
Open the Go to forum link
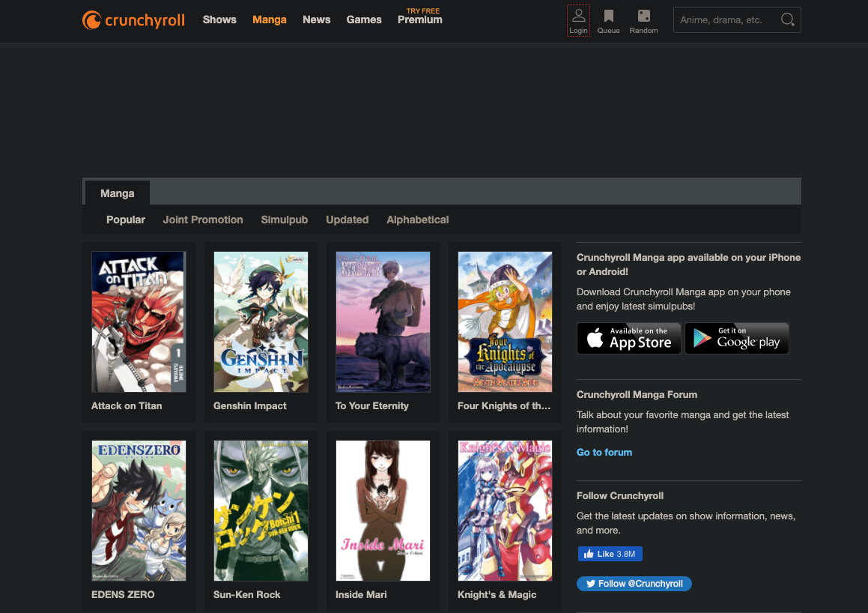tap(604, 452)
